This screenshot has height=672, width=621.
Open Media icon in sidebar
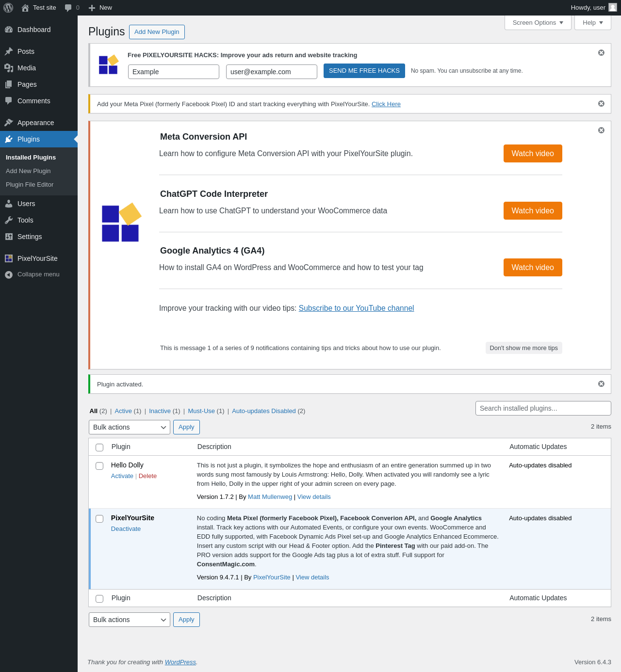[x=9, y=68]
